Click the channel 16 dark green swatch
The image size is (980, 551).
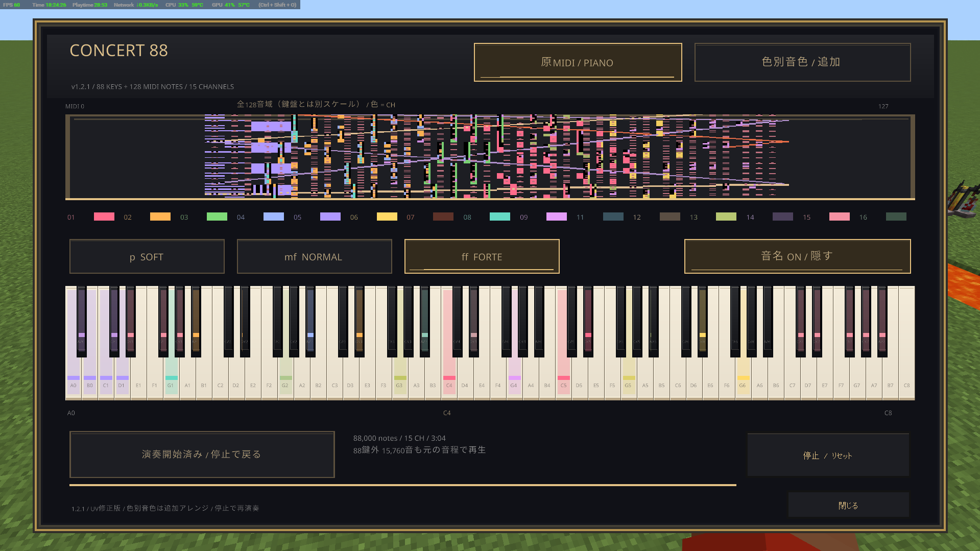[896, 217]
